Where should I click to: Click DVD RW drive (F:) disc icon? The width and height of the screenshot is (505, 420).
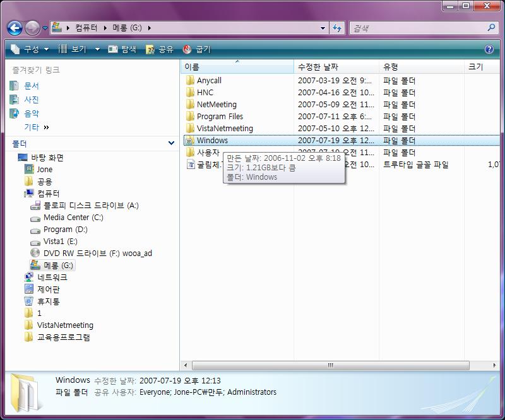click(35, 253)
